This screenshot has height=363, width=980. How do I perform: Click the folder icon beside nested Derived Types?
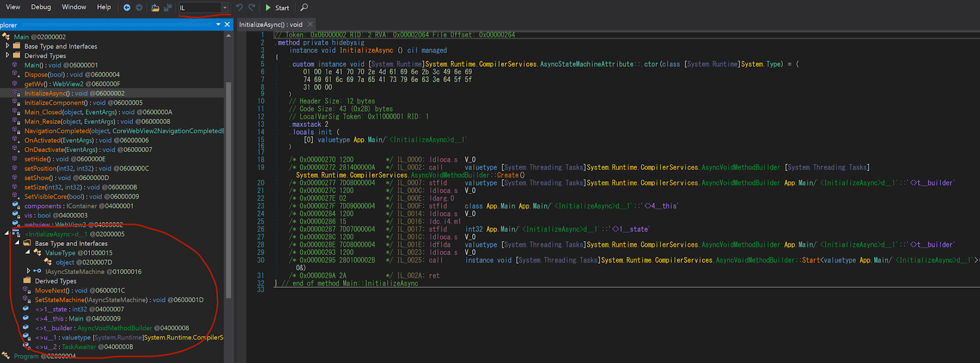27,281
